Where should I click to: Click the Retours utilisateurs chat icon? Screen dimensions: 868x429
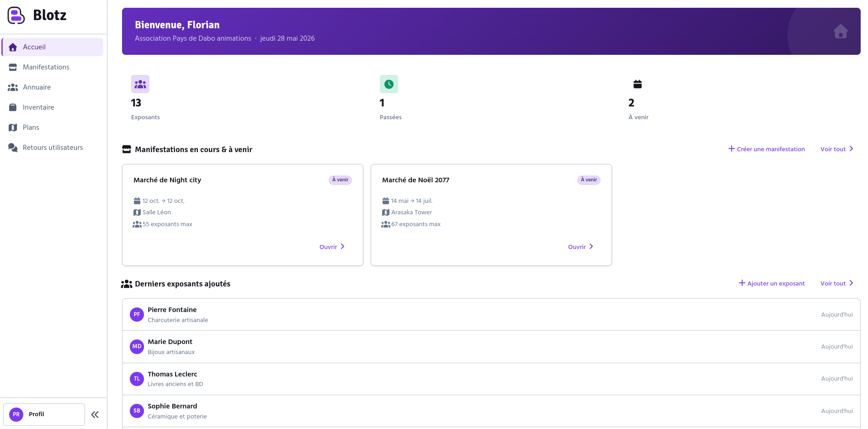[x=13, y=148]
